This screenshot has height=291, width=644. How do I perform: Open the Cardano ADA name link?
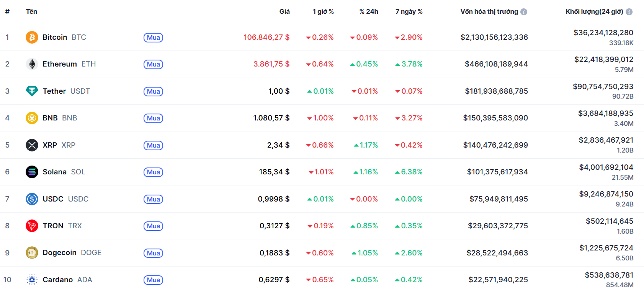tap(67, 280)
